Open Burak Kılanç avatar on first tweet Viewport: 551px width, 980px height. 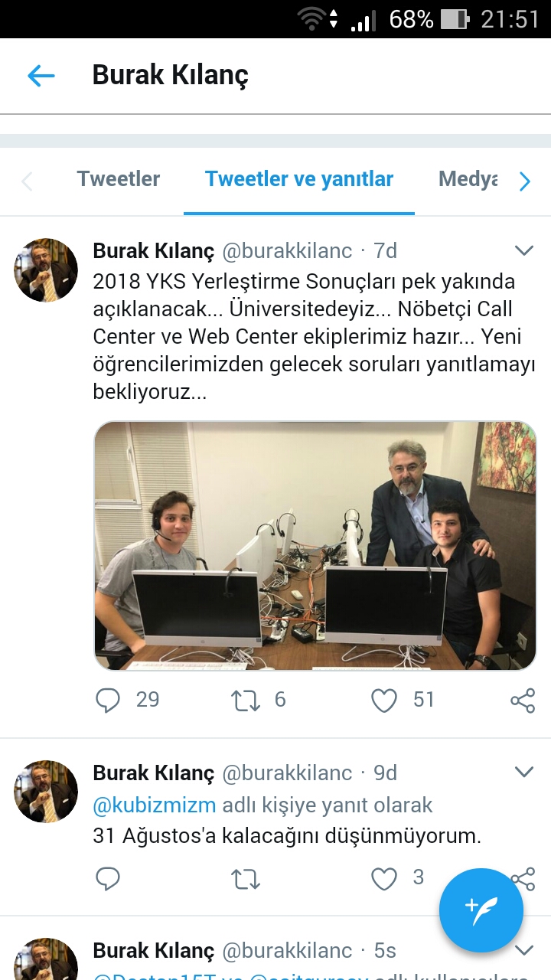tap(46, 269)
